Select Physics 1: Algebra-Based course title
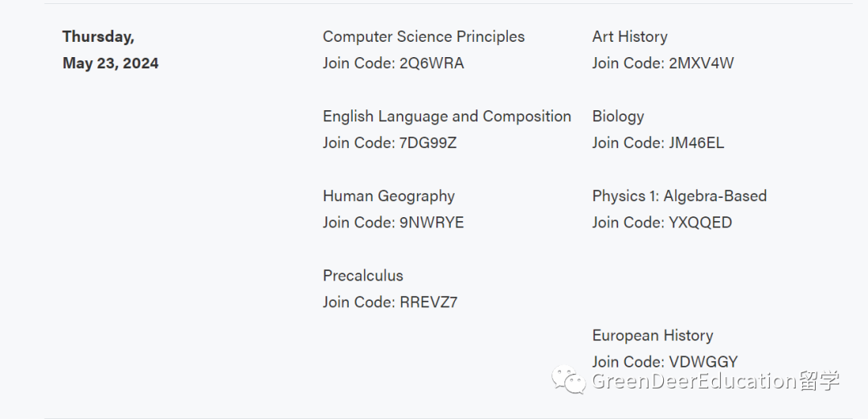 (679, 196)
